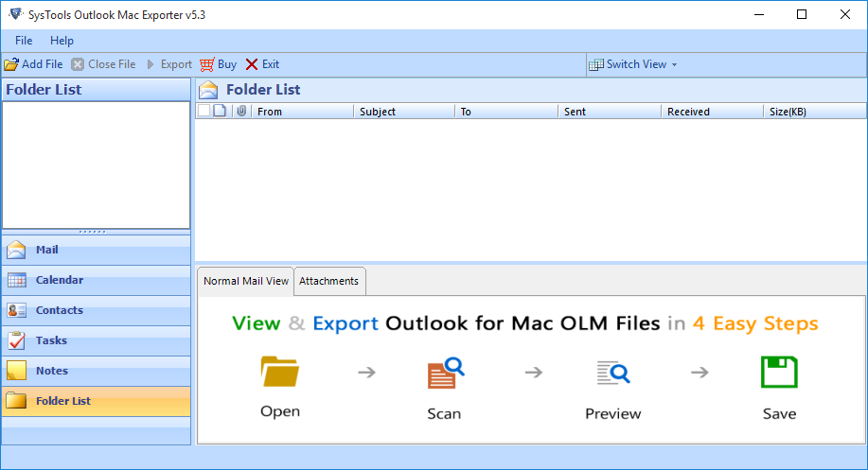Select Calendar in the navigation pane

(x=97, y=280)
